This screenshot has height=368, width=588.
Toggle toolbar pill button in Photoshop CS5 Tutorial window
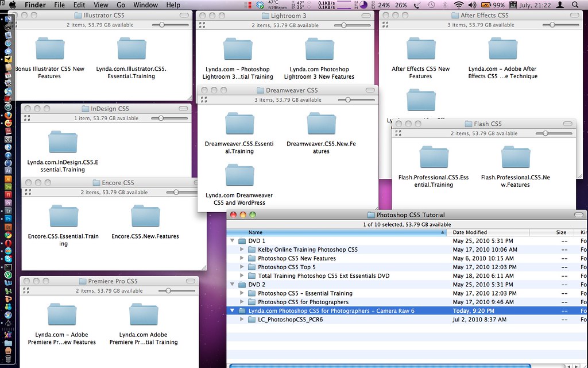(x=579, y=215)
